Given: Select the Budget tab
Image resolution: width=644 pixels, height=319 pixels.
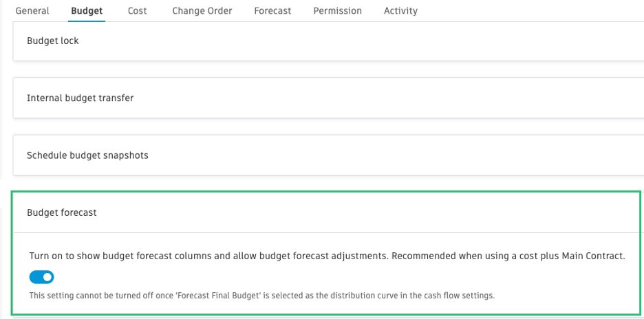Looking at the screenshot, I should point(87,11).
